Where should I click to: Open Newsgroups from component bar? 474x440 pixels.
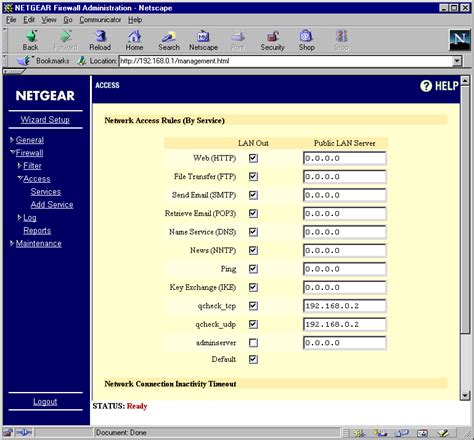pyautogui.click(x=401, y=433)
